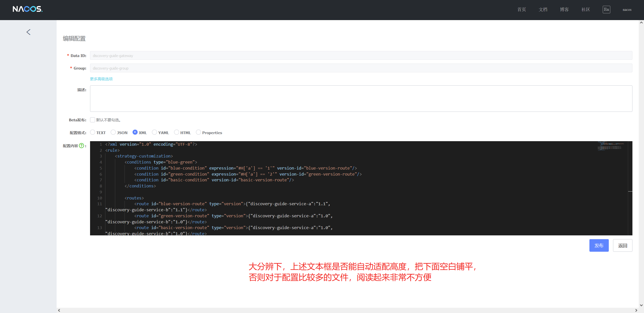The image size is (644, 313).
Task: Click the page scroll down arrow
Action: coord(641,305)
